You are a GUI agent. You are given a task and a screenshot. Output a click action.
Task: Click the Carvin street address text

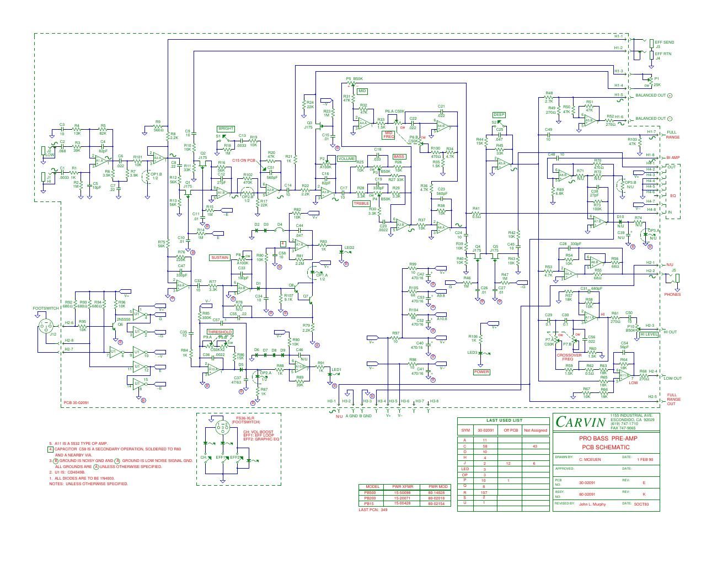pyautogui.click(x=632, y=415)
